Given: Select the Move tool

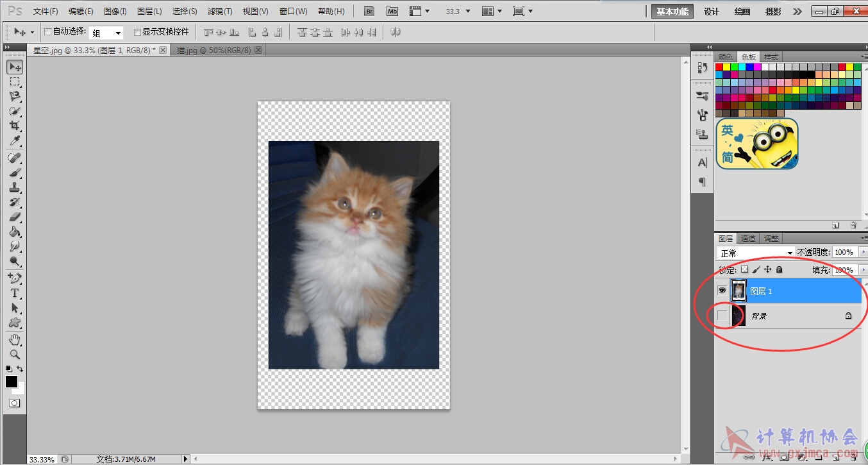Looking at the screenshot, I should click(x=15, y=67).
